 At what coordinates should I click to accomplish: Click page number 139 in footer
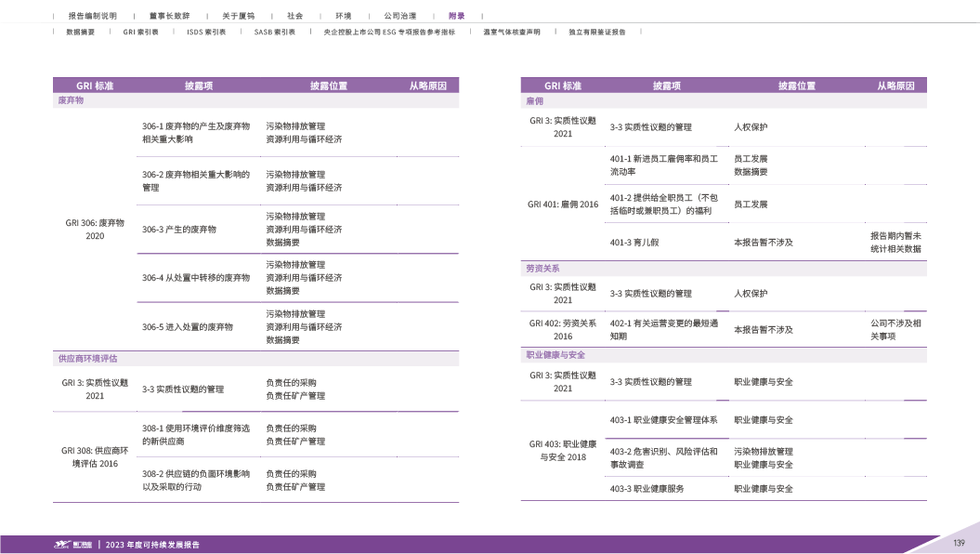click(x=960, y=543)
